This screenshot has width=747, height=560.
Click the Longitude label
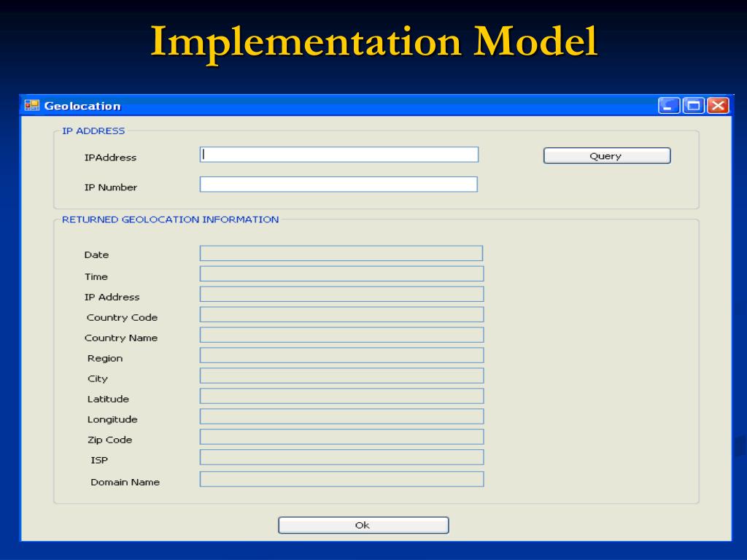click(x=112, y=419)
